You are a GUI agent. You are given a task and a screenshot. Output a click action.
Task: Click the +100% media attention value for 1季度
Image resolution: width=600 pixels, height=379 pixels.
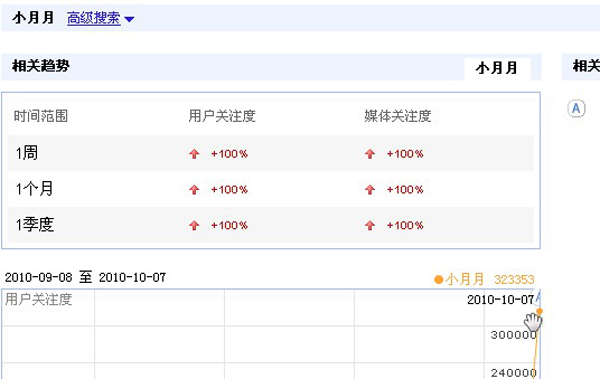[405, 225]
